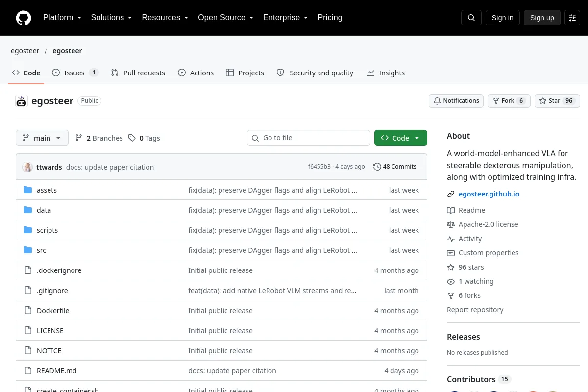Open the search magnifier button
The width and height of the screenshot is (588, 392).
coord(471,18)
